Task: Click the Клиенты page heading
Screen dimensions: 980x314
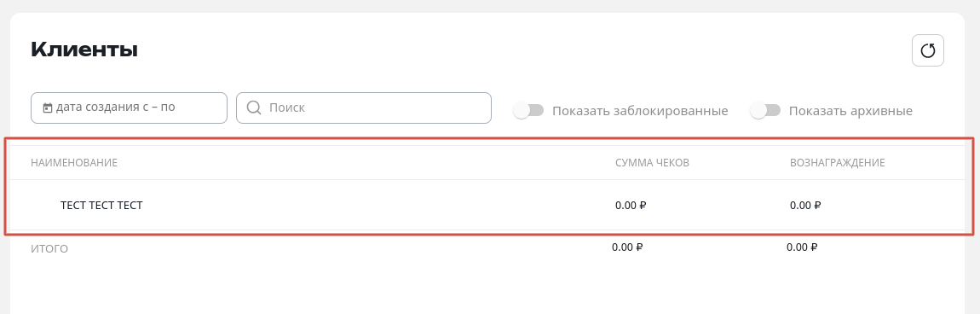Action: [84, 49]
